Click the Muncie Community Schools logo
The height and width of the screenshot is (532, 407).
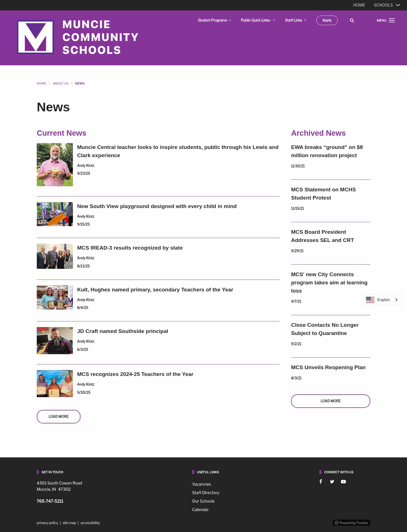click(78, 37)
